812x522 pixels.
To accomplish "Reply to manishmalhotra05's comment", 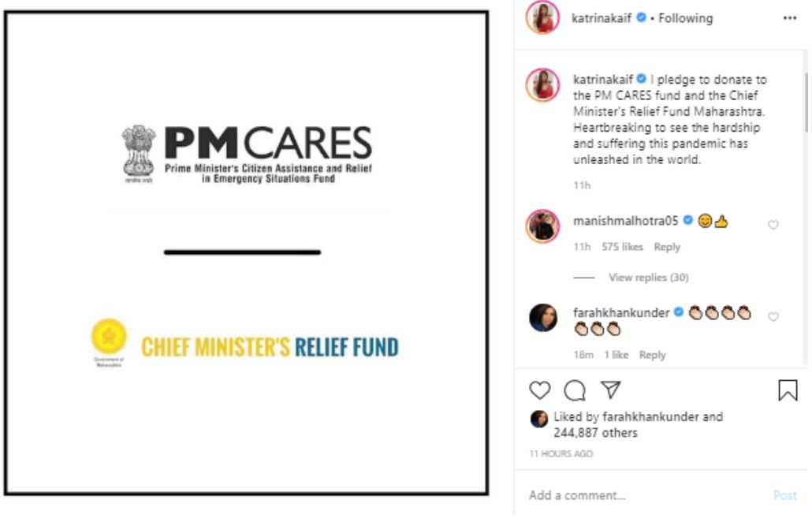I will coord(666,247).
